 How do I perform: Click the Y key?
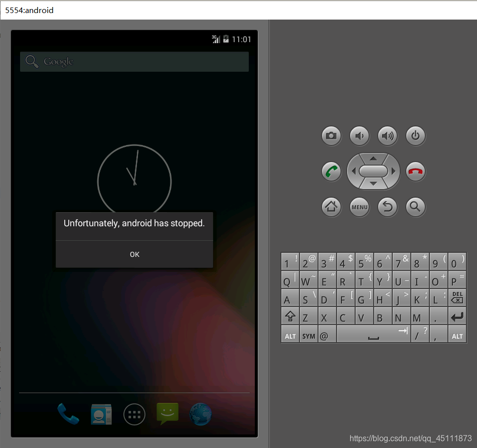[383, 279]
